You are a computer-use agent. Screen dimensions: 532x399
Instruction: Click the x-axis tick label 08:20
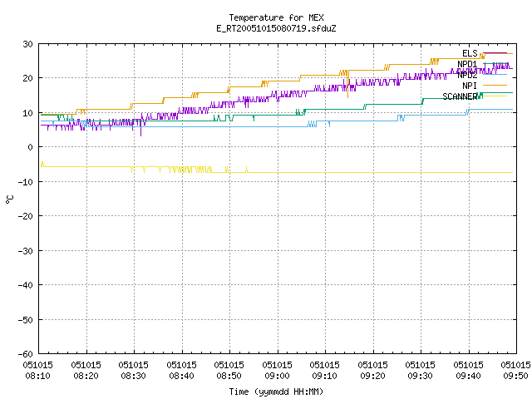click(86, 376)
